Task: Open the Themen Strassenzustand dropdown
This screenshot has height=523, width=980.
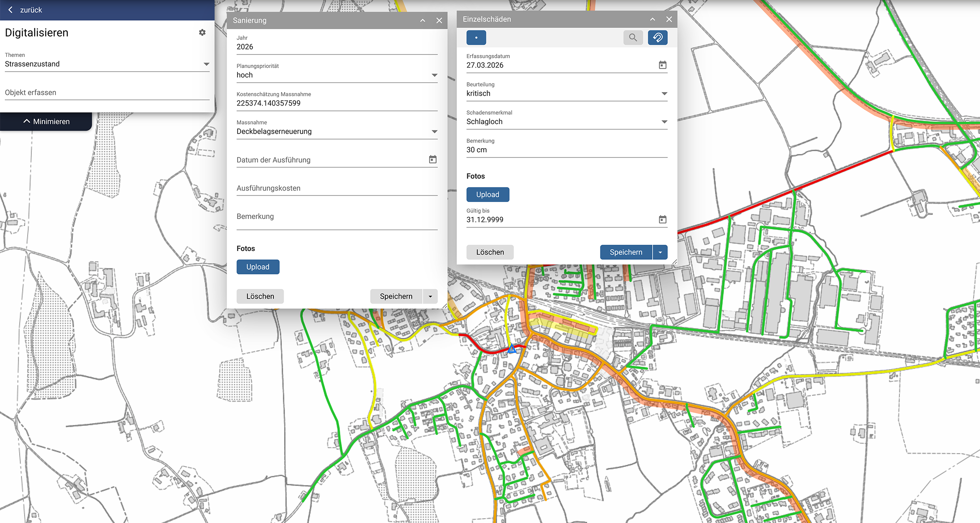Action: point(206,64)
